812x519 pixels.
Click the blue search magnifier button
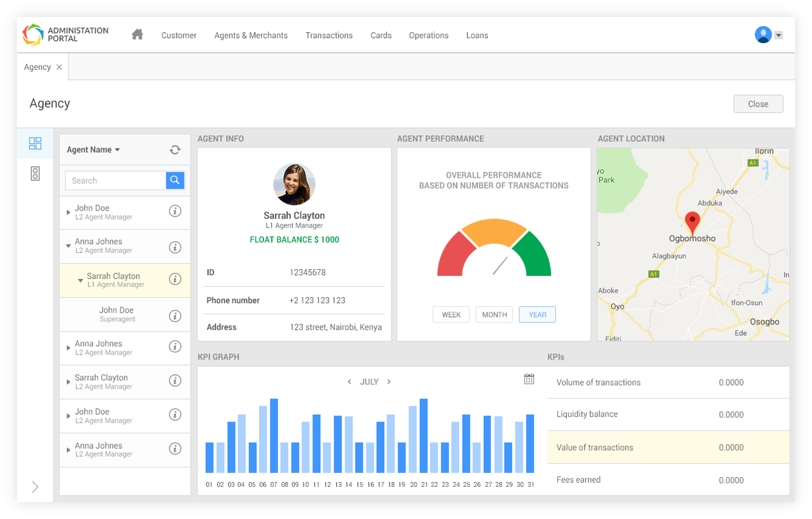point(175,180)
